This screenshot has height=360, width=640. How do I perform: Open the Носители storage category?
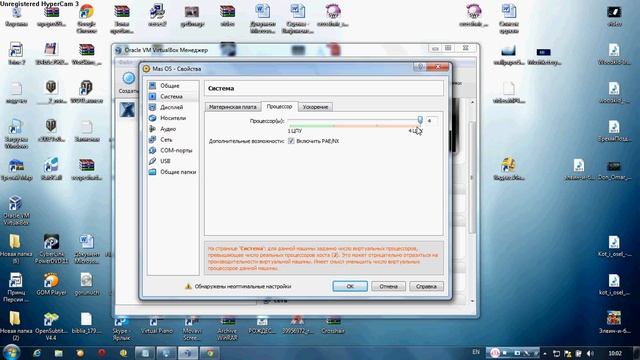tap(173, 118)
